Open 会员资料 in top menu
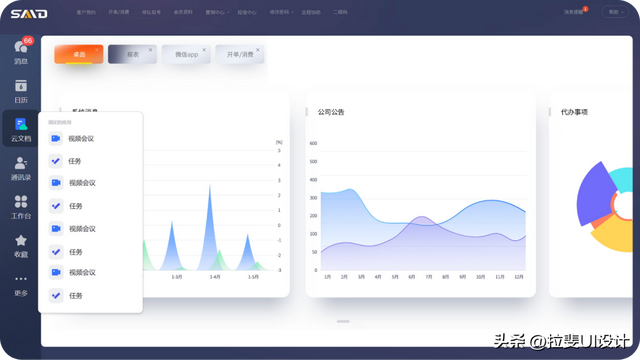 pyautogui.click(x=183, y=12)
